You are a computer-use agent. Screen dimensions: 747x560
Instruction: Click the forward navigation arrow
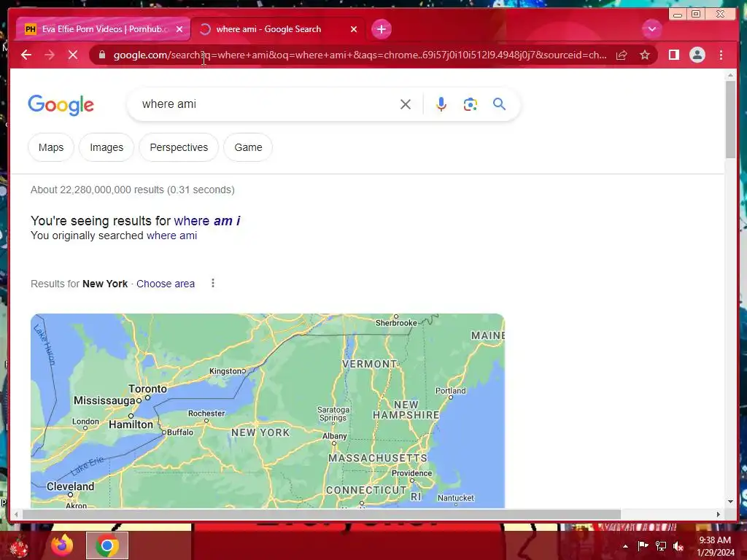50,55
